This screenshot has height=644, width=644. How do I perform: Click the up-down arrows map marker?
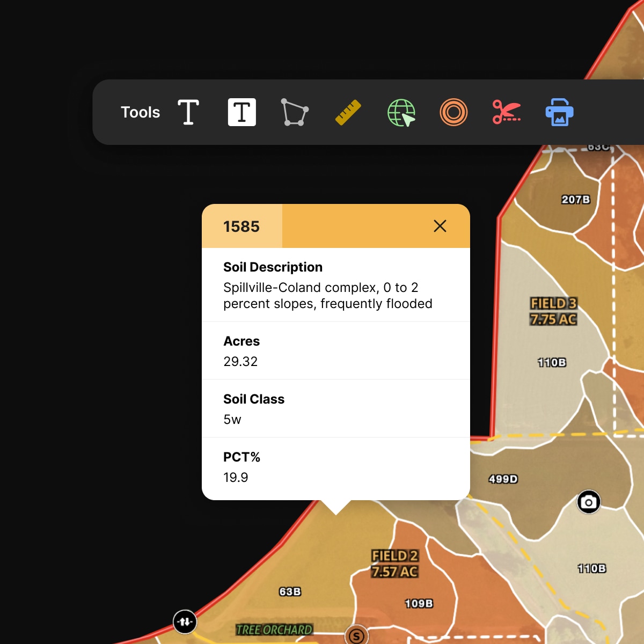[185, 622]
